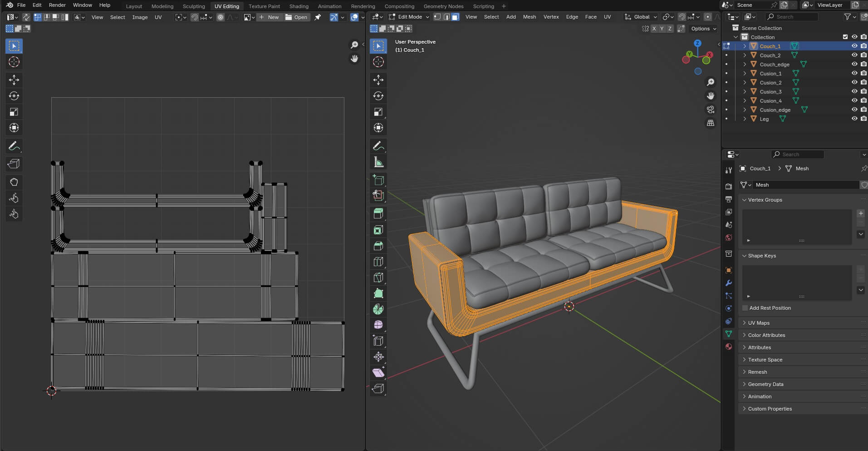Image resolution: width=868 pixels, height=451 pixels.
Task: Open the Global transform orientation dropdown
Action: tap(641, 17)
